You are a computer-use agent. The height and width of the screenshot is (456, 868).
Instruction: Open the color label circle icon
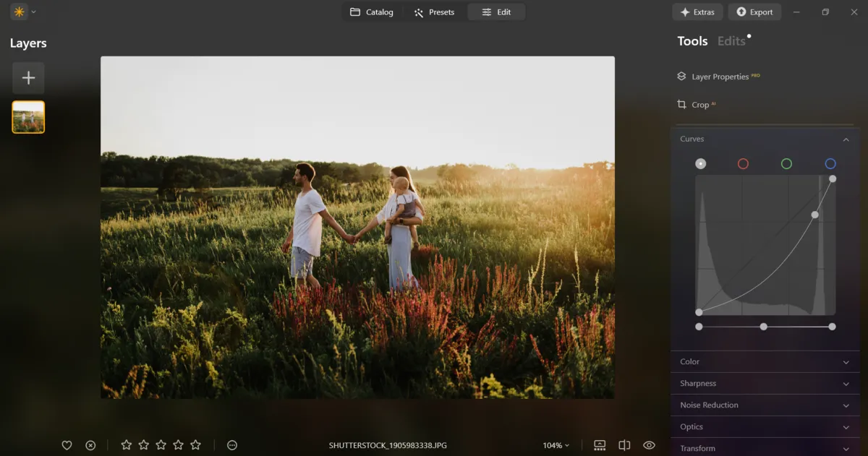(x=232, y=445)
